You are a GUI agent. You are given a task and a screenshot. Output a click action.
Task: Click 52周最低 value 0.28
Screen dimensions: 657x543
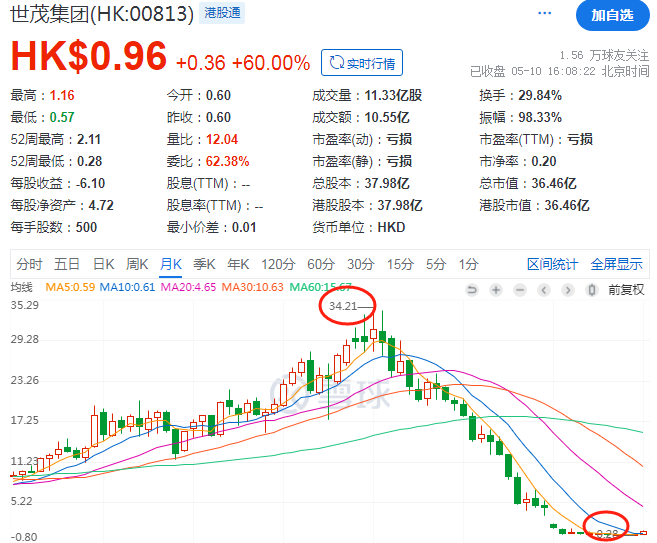tap(90, 161)
